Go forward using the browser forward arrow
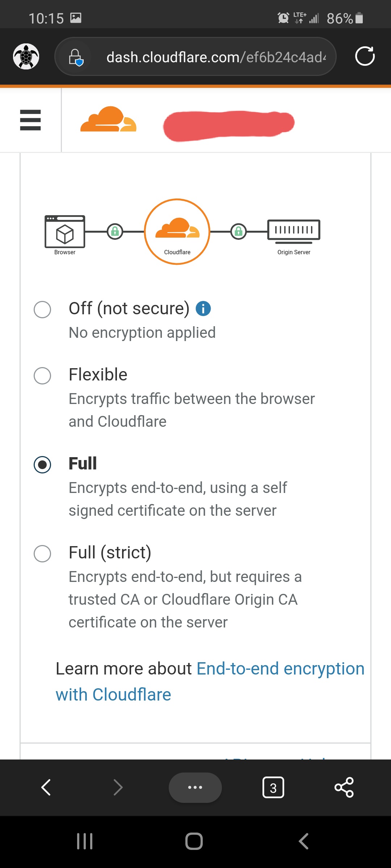 pyautogui.click(x=118, y=787)
